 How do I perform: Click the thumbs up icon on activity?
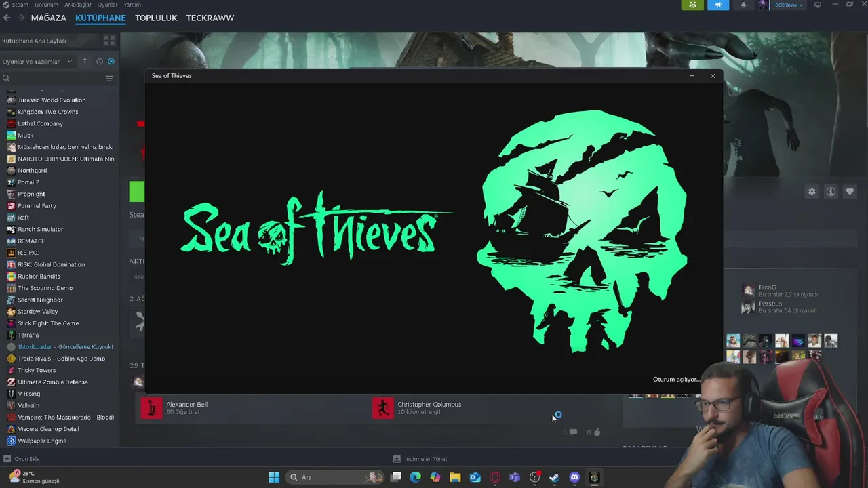click(597, 432)
